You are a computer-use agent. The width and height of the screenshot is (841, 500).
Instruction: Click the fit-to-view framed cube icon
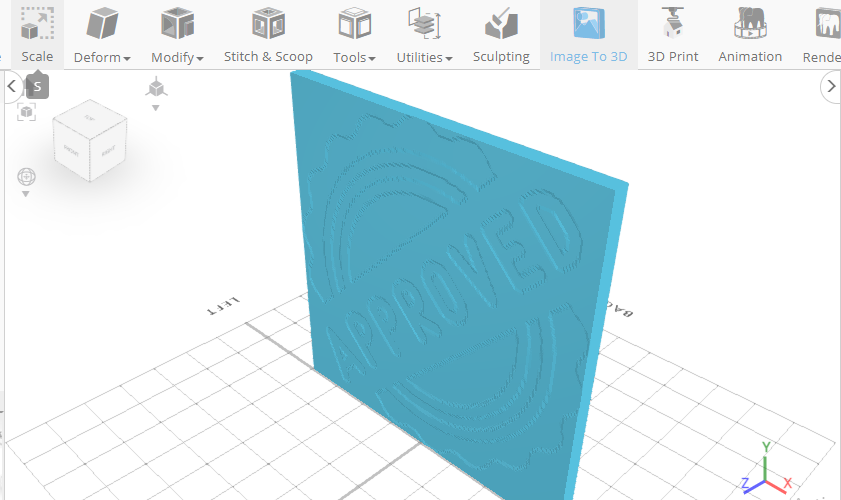pyautogui.click(x=26, y=112)
